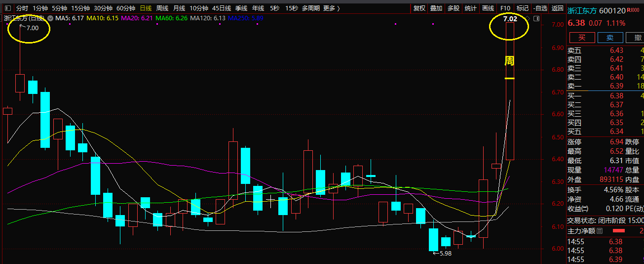Open 复权 adjustment options
Screen dimensions: 644x264
coord(419,8)
